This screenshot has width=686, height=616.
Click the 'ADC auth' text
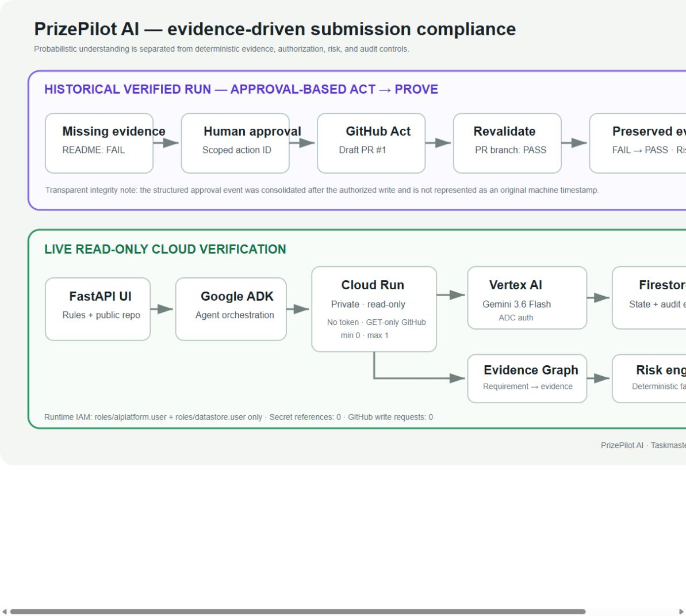pos(516,317)
